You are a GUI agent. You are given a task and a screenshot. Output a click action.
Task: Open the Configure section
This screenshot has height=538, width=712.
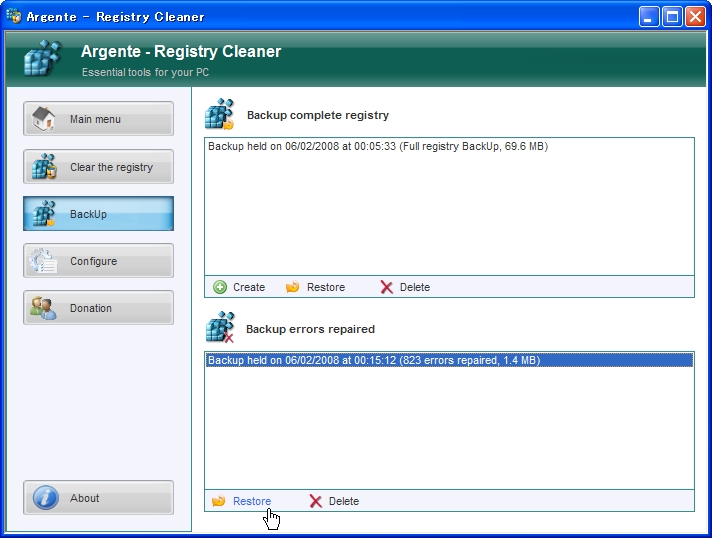pyautogui.click(x=98, y=261)
